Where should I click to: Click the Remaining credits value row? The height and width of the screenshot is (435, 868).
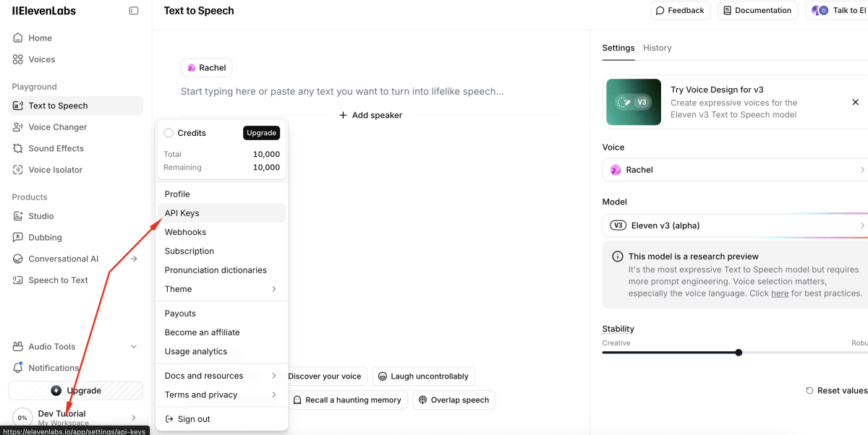tap(221, 167)
